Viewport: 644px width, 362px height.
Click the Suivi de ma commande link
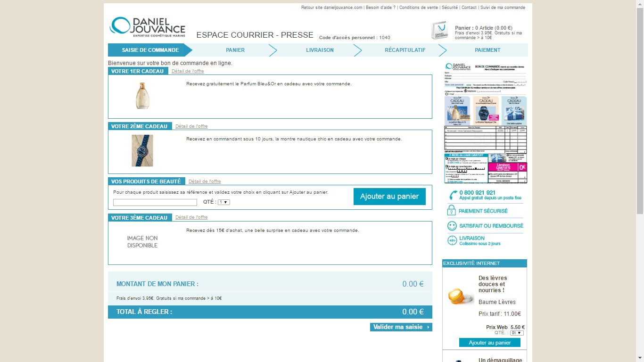503,8
